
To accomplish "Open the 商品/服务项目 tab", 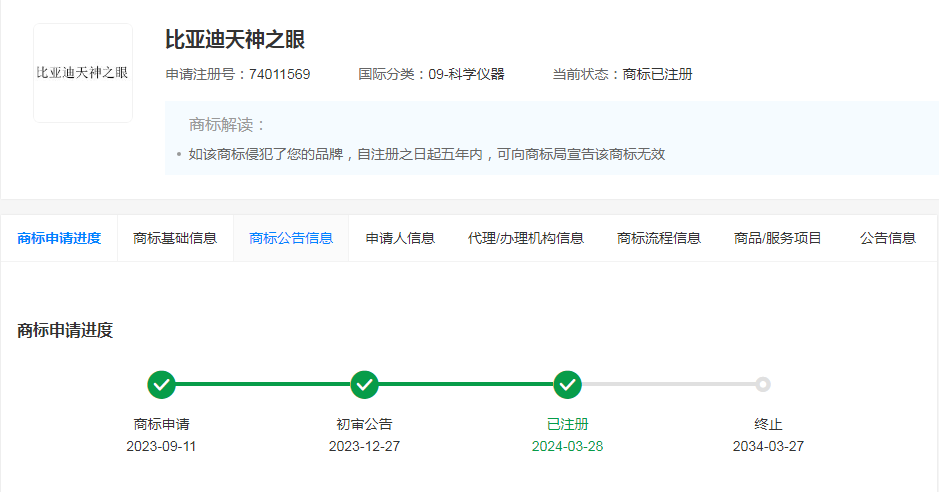I will (777, 238).
